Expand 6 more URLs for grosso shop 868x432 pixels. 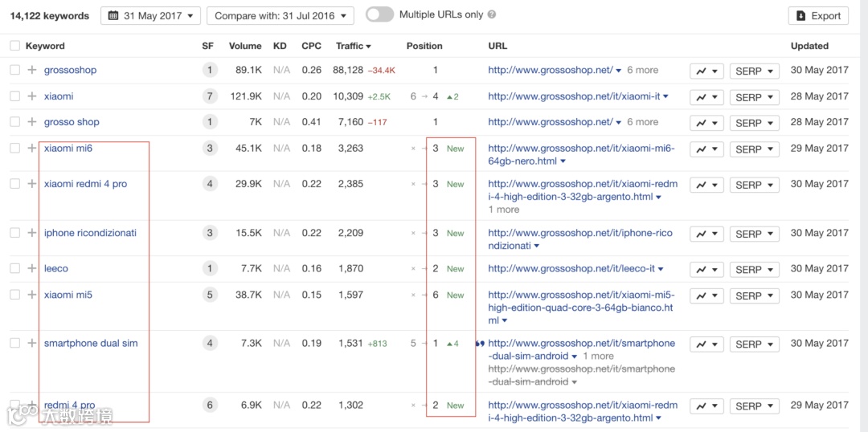click(643, 122)
